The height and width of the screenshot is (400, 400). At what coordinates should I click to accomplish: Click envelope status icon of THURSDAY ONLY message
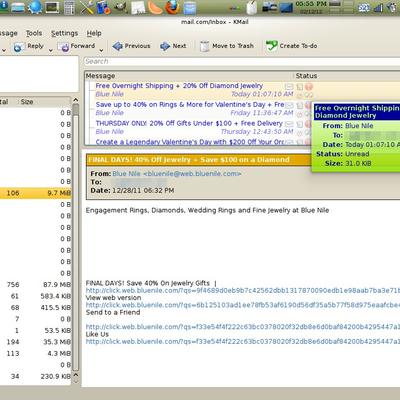[x=289, y=124]
